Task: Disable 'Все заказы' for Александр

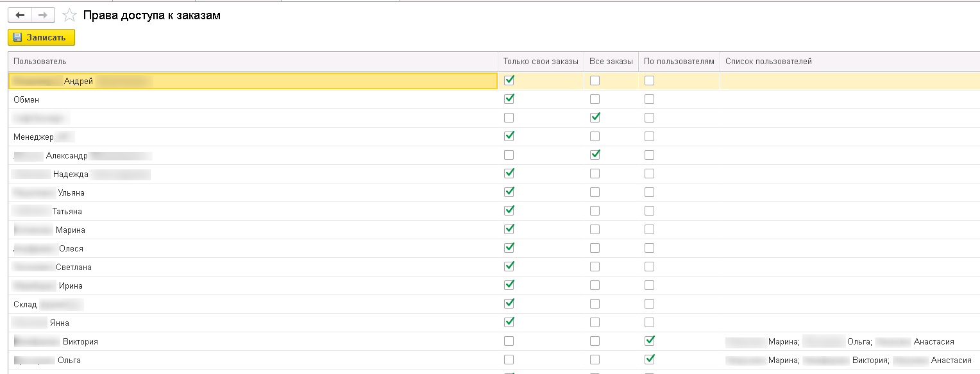Action: coord(595,155)
